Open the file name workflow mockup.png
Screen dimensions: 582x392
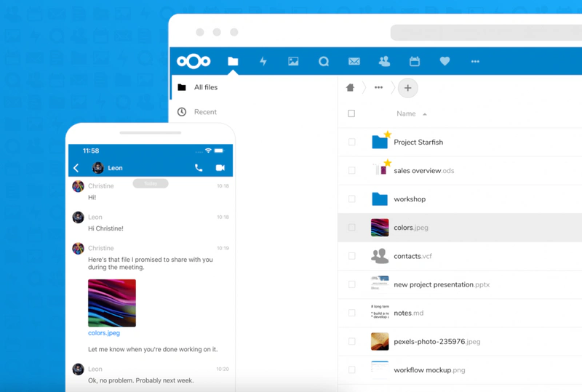click(429, 370)
